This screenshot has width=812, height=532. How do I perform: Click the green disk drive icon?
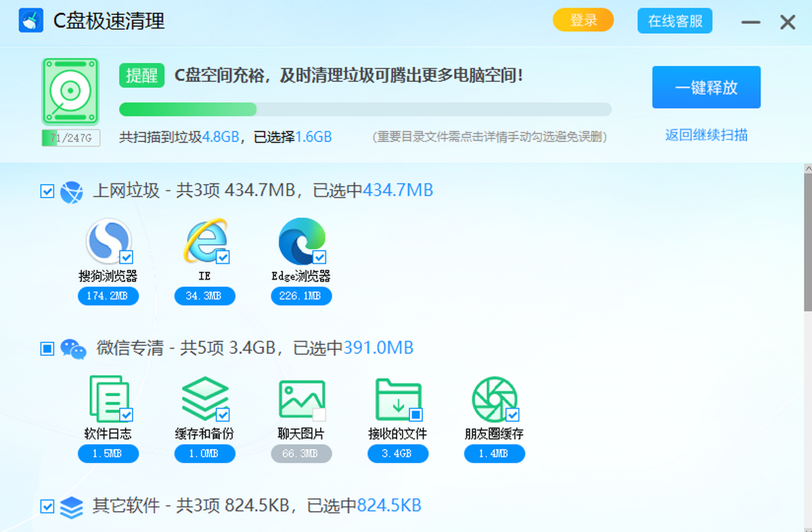click(x=70, y=91)
